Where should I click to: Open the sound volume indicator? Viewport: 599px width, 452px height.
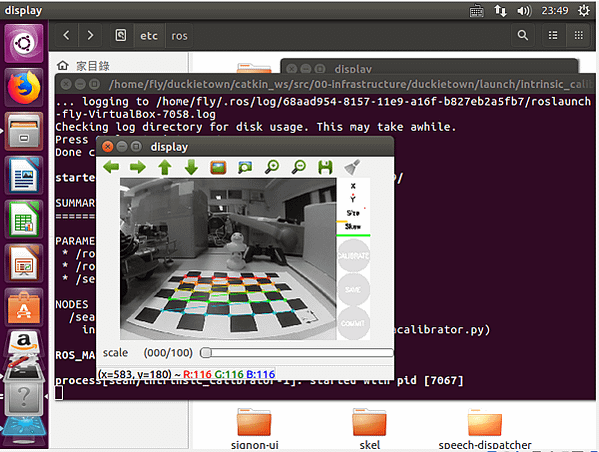coord(524,11)
